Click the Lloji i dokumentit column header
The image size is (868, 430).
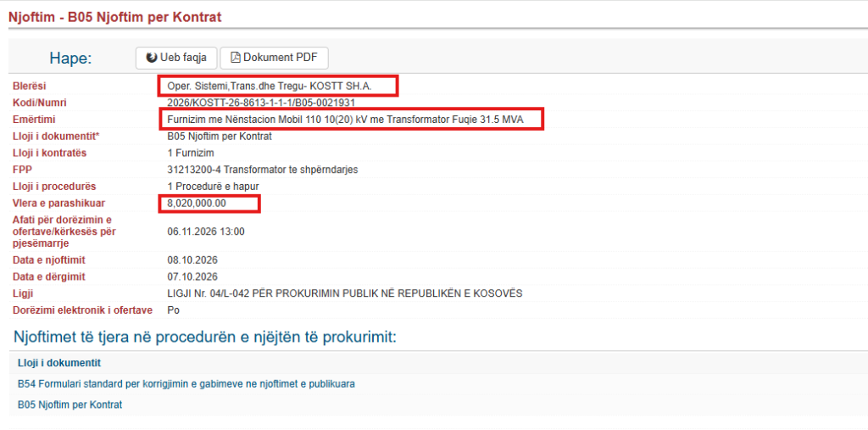(x=58, y=363)
